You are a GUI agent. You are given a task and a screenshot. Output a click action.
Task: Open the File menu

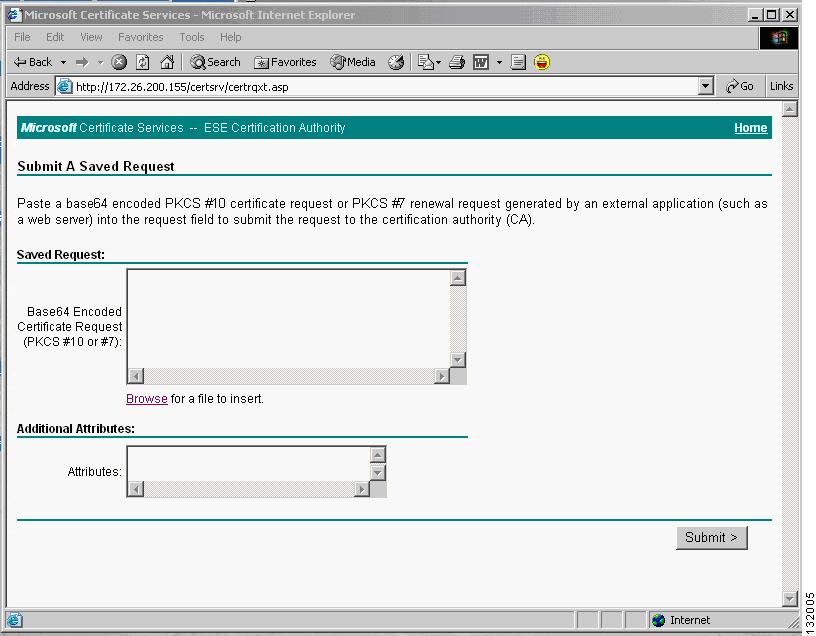[22, 37]
